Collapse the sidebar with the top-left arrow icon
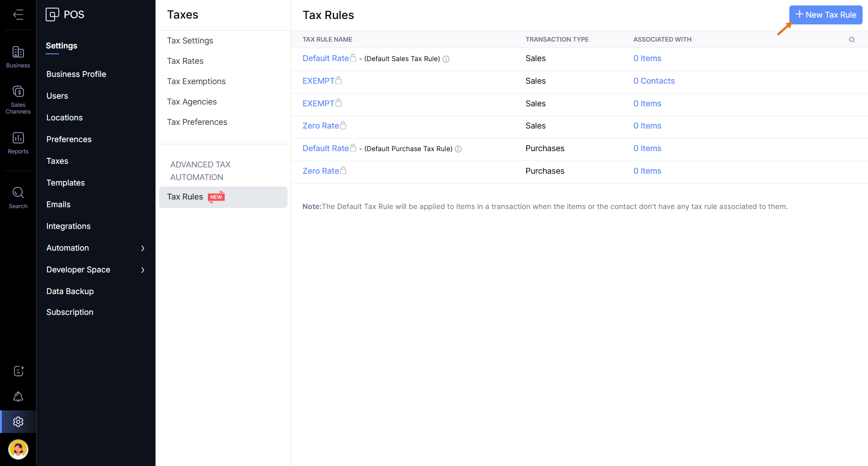 tap(18, 15)
